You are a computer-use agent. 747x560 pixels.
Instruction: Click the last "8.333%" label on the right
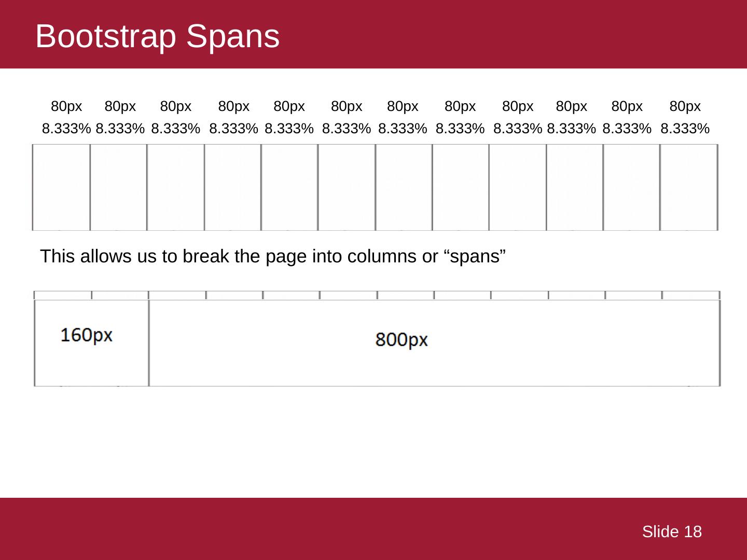tap(685, 128)
